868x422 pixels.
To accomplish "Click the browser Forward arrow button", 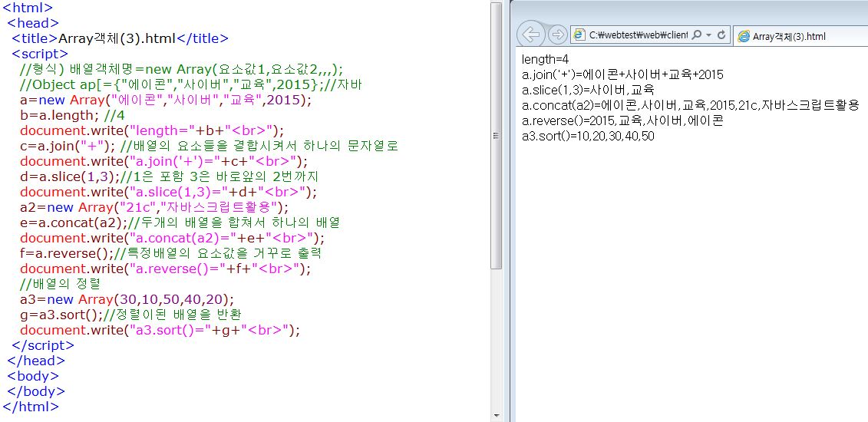I will (x=558, y=35).
